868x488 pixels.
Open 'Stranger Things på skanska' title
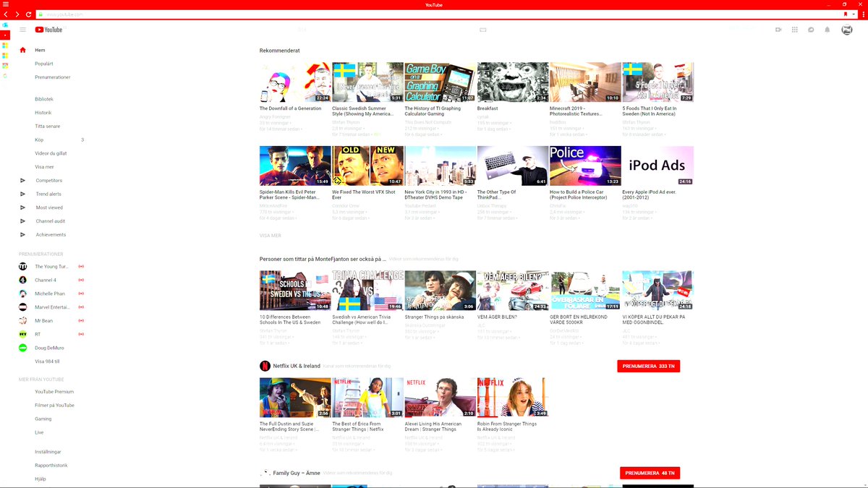[434, 317]
